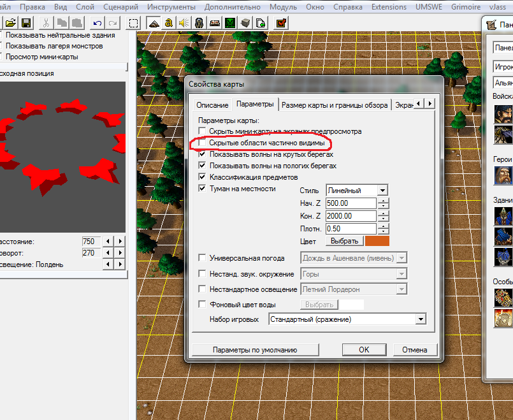Open the Sound Editor speaker icon
Viewport: 513px width, 420px height.
(184, 23)
